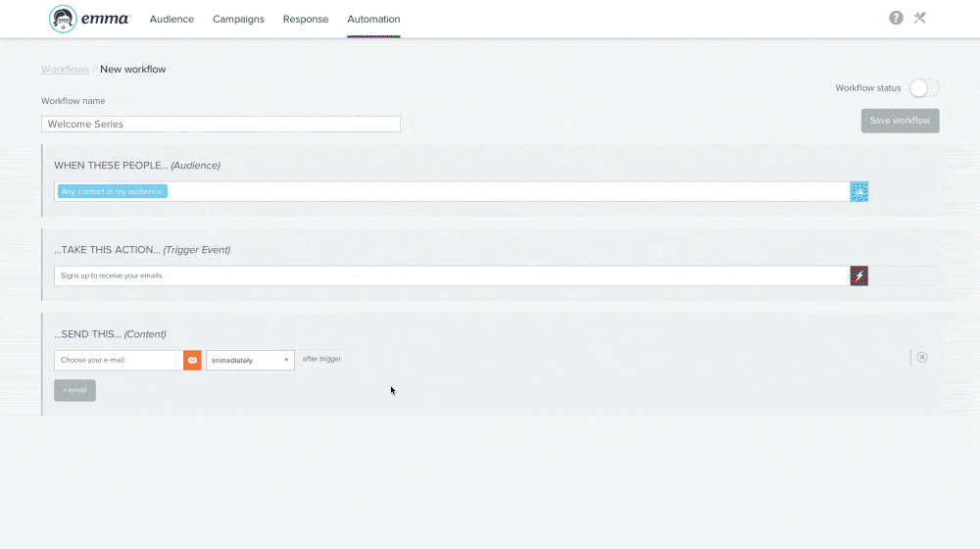Open the Choose your e-mail selector
Image resolution: width=980 pixels, height=549 pixels.
pyautogui.click(x=119, y=360)
